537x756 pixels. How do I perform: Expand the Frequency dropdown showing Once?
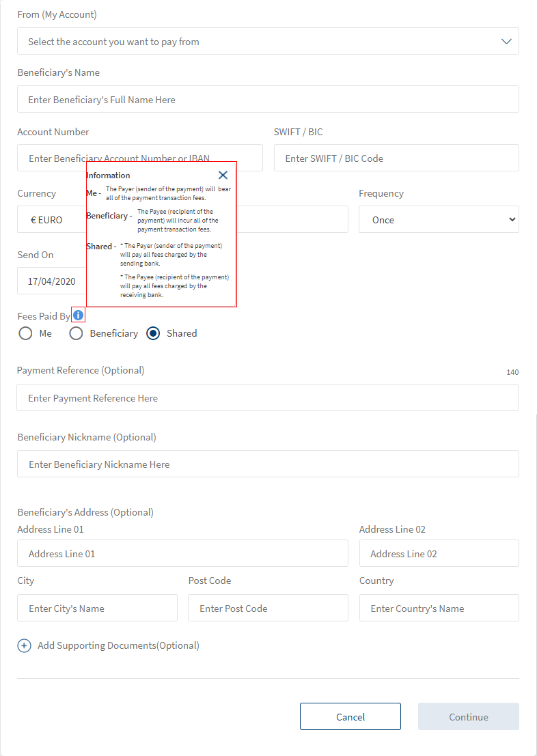point(438,220)
